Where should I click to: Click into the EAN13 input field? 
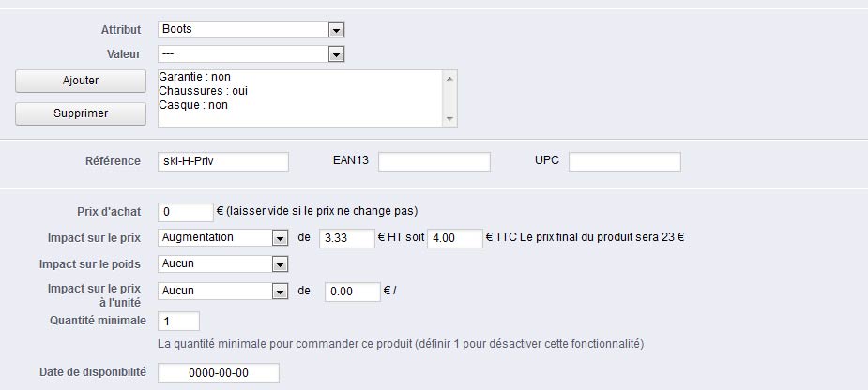(x=434, y=161)
